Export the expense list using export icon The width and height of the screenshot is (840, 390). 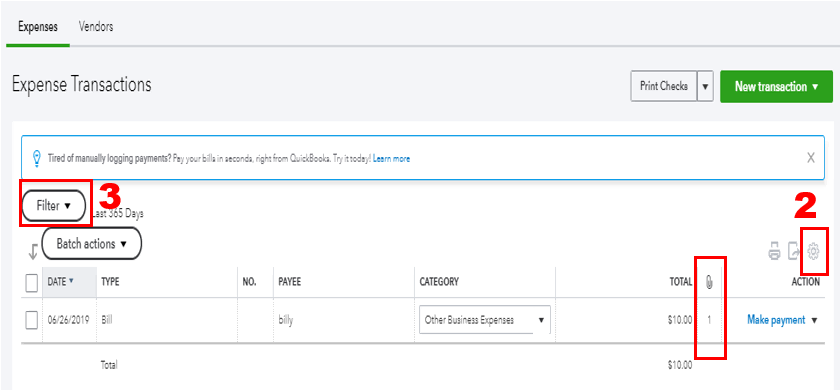(793, 251)
